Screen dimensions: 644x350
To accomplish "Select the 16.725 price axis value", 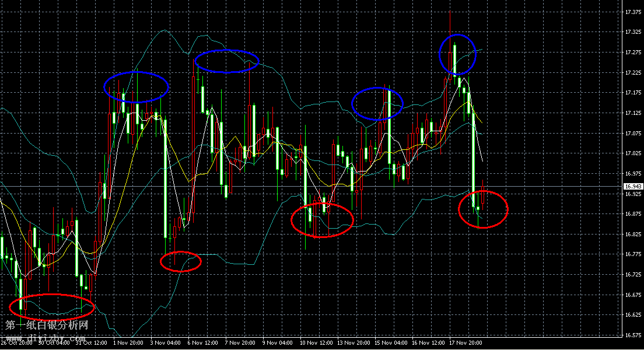I will coord(633,274).
